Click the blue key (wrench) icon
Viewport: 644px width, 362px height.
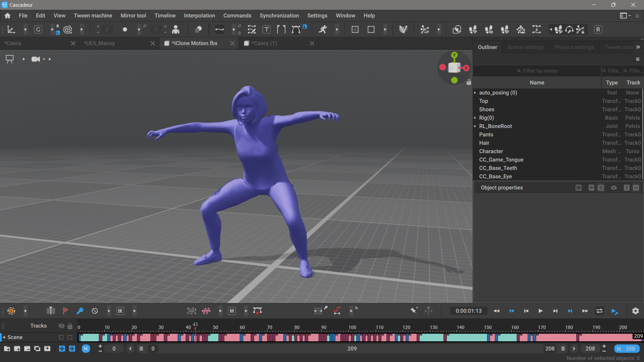pos(80,311)
